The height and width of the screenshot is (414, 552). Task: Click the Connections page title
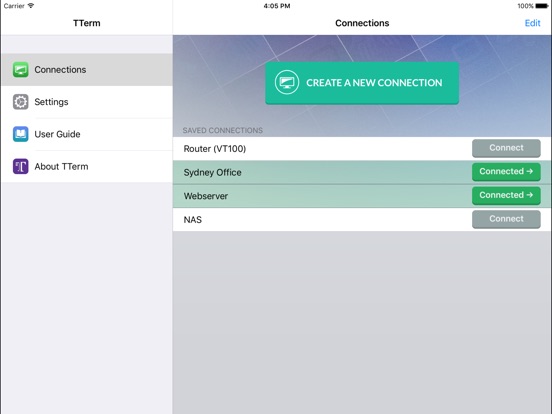click(x=362, y=23)
